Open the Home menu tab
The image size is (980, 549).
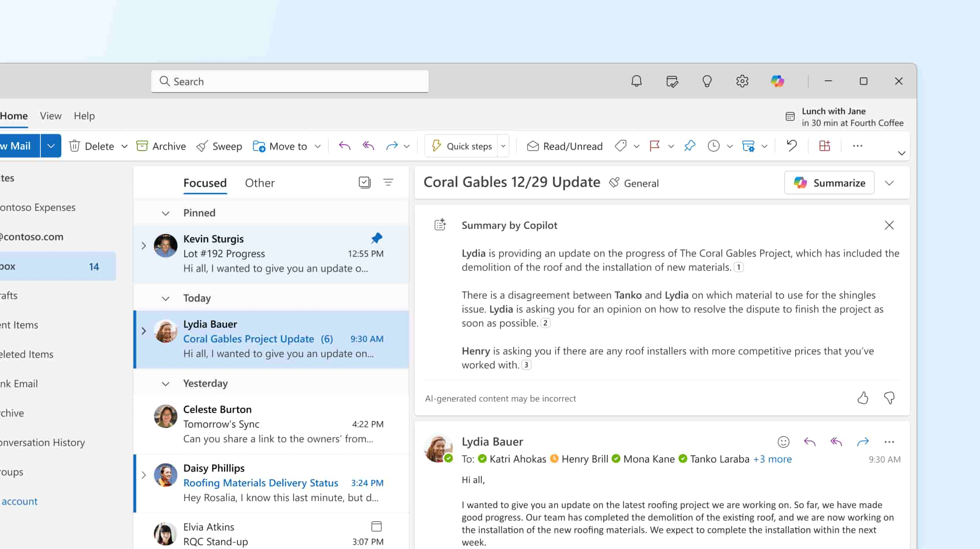tap(13, 115)
